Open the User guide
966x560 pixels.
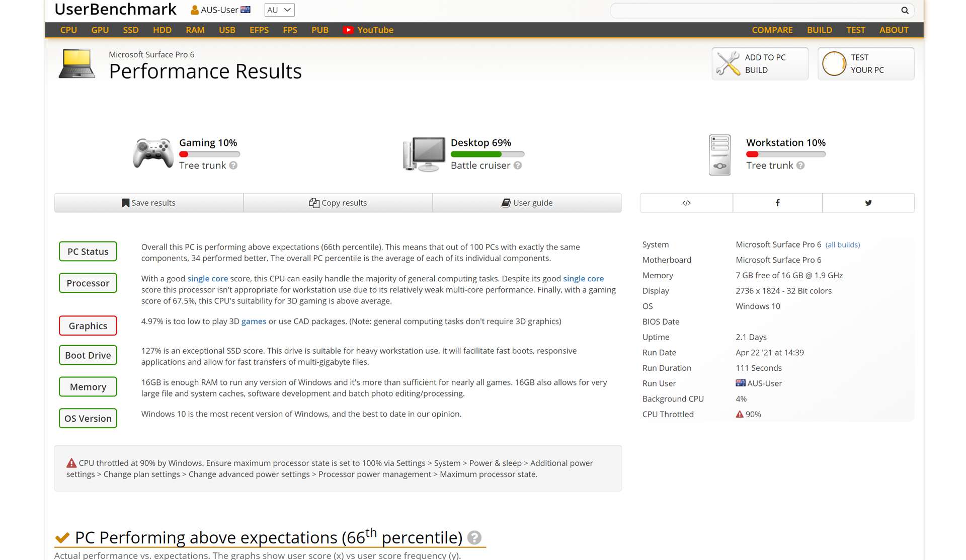tap(527, 203)
